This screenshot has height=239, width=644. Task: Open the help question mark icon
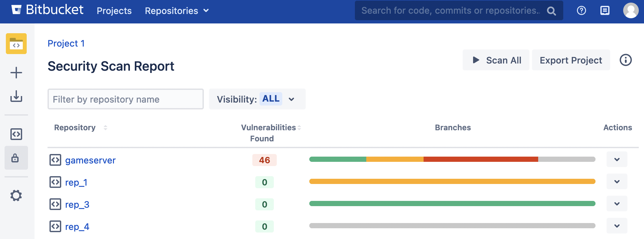click(x=581, y=11)
